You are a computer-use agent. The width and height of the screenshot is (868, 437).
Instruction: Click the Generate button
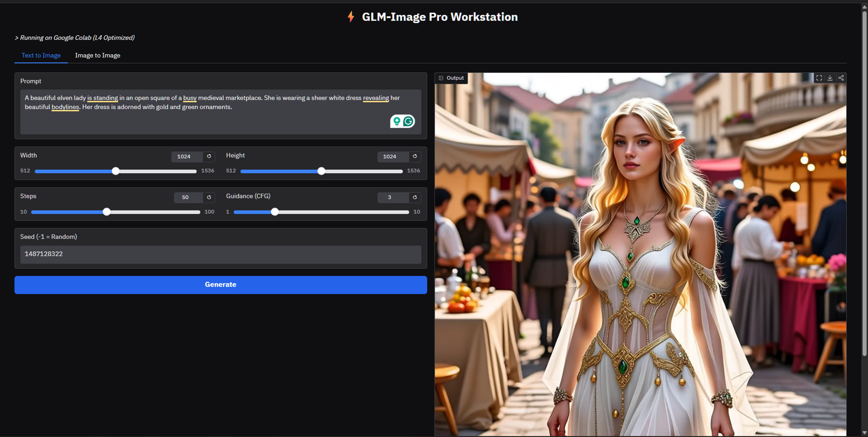[x=221, y=285]
